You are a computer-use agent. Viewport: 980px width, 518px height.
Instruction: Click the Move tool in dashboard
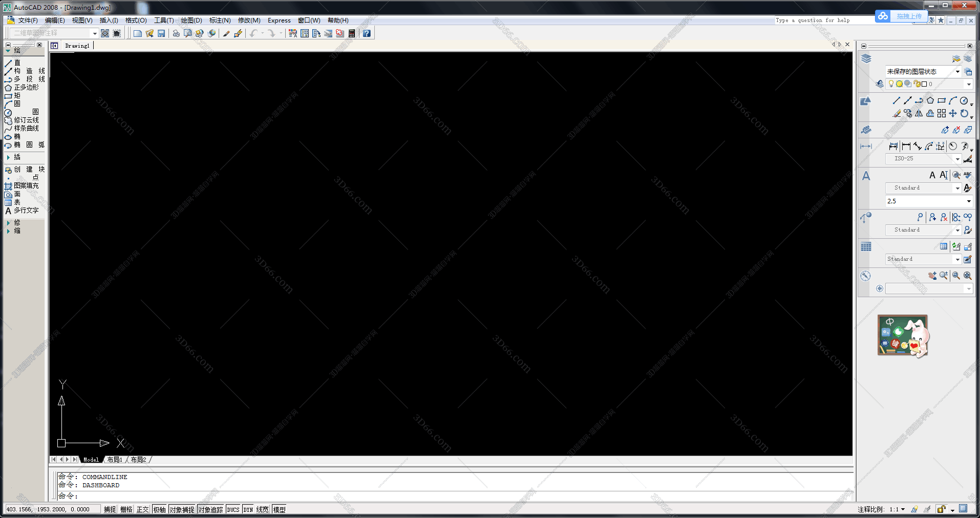pyautogui.click(x=953, y=113)
